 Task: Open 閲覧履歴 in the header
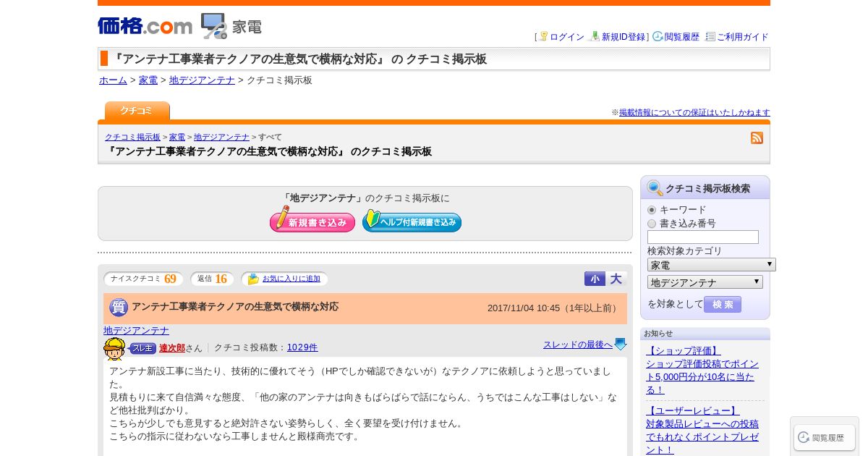tap(681, 37)
